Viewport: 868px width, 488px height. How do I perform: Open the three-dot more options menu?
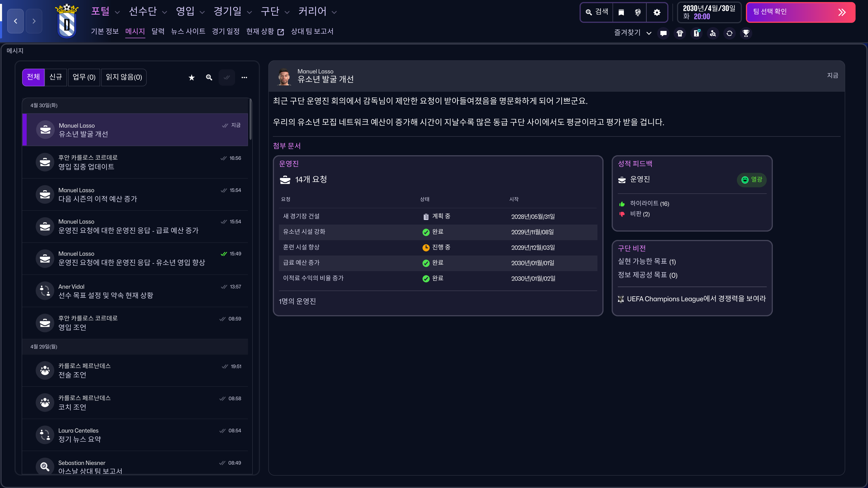point(244,77)
